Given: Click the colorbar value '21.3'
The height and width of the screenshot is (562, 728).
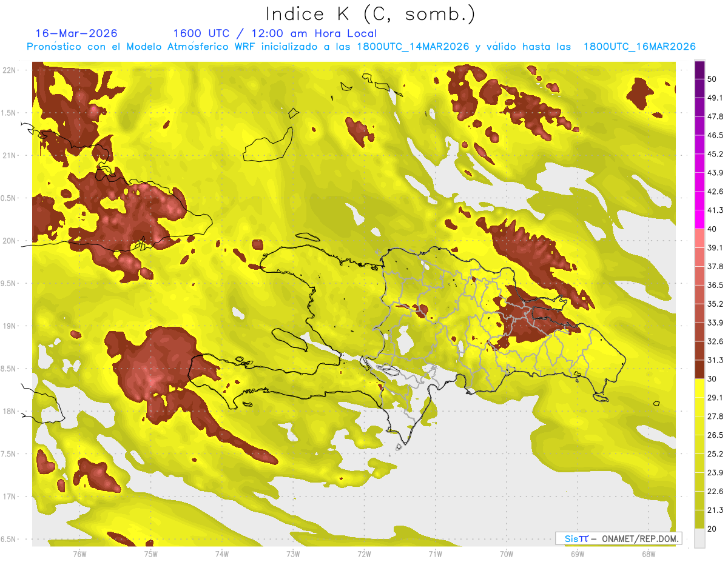Looking at the screenshot, I should click(x=715, y=510).
